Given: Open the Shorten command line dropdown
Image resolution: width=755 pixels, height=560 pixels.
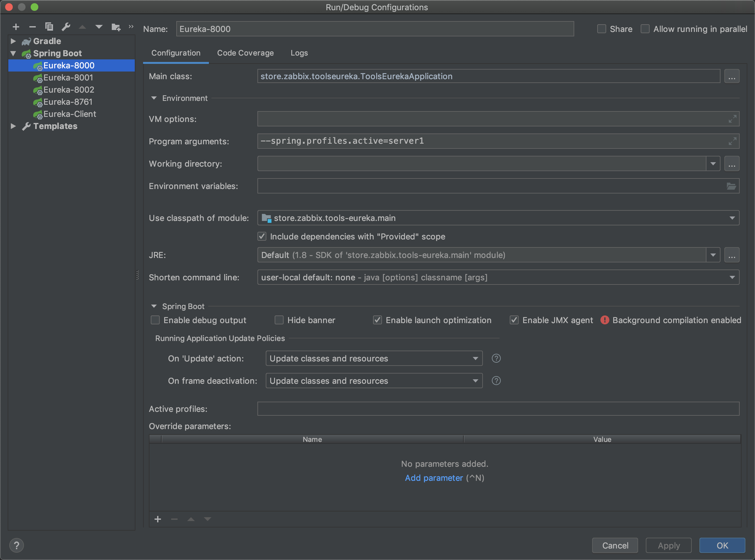Looking at the screenshot, I should coord(732,277).
